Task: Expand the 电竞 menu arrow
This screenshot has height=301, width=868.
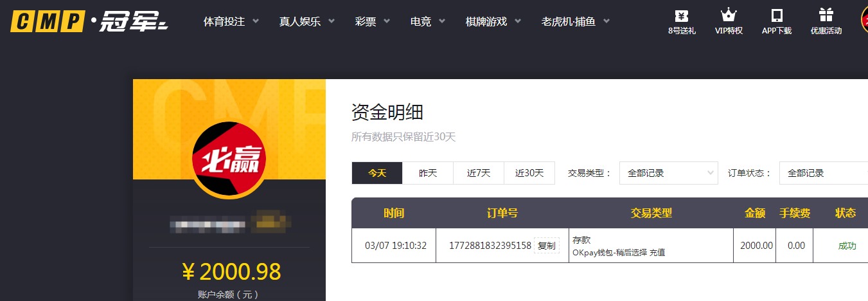Action: coord(427,21)
